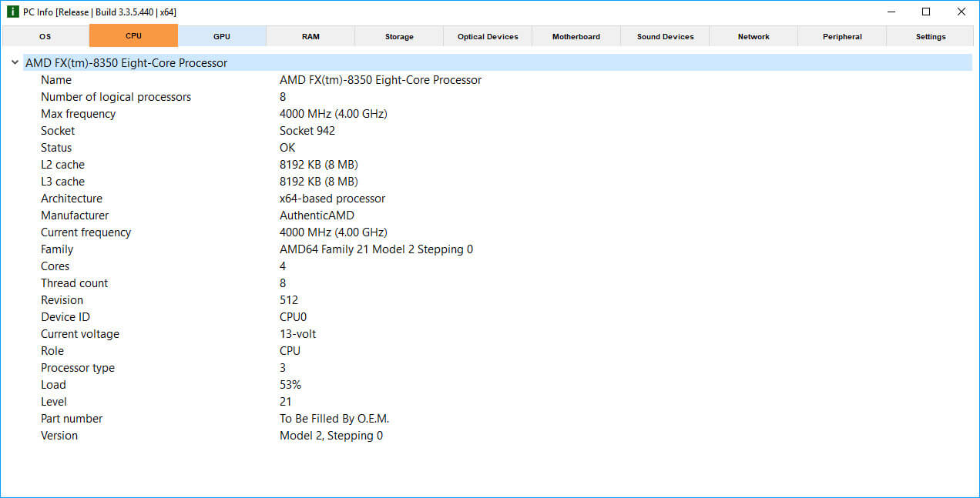Switch to the Network tab
The height and width of the screenshot is (498, 980).
753,35
